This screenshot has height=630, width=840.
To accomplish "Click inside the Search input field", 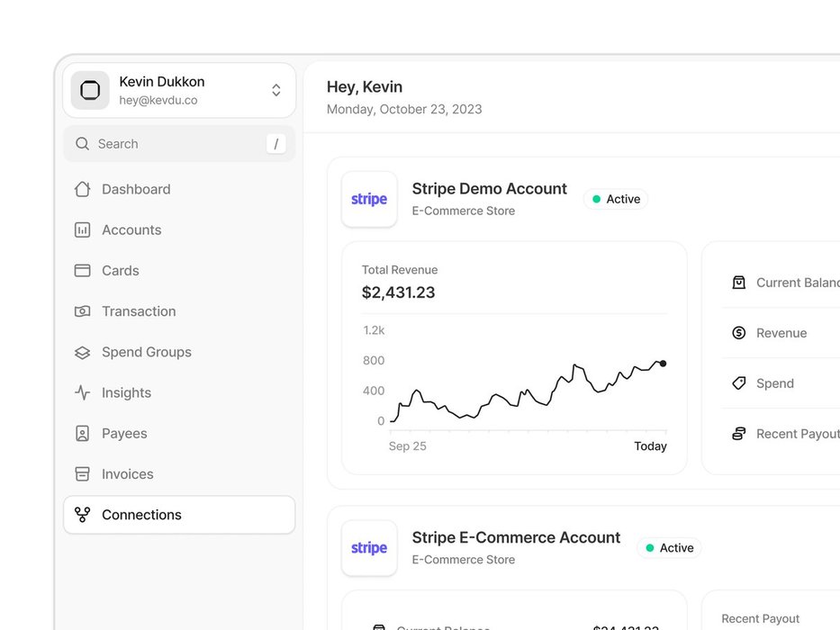I will coord(171,144).
